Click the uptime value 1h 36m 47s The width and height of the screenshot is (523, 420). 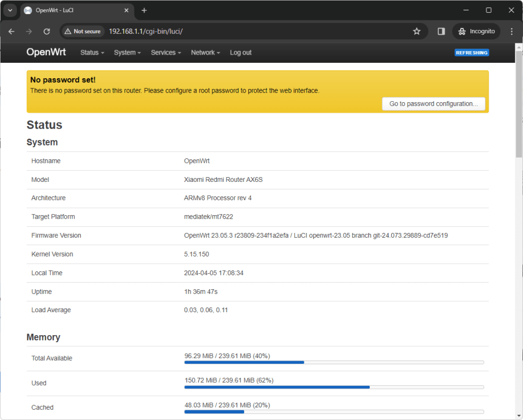tap(201, 292)
